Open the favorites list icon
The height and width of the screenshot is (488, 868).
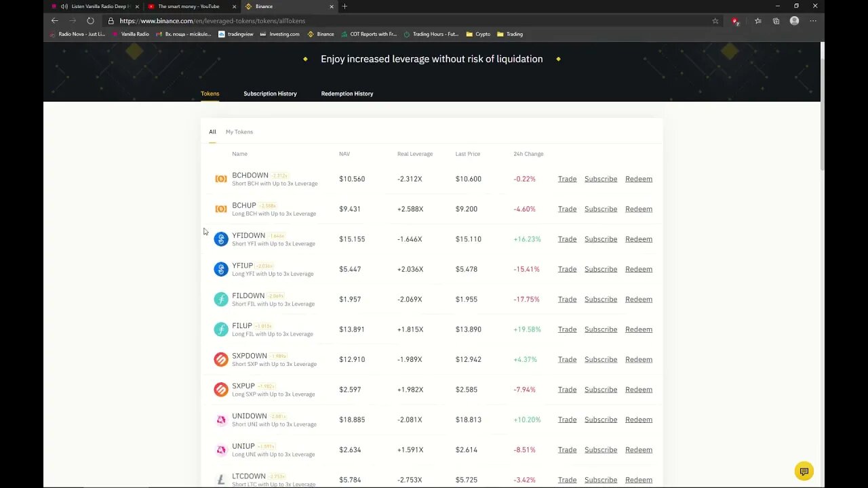click(x=758, y=21)
